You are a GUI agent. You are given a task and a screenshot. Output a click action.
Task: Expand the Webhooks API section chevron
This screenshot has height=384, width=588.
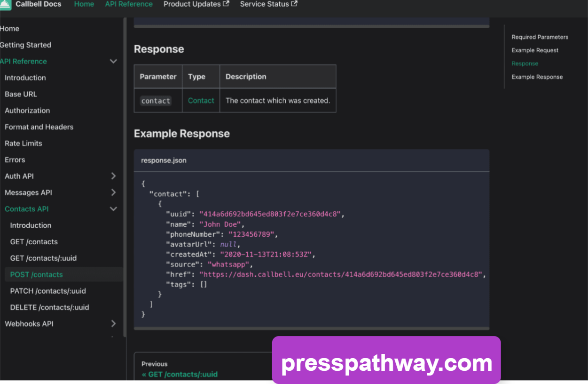[x=113, y=324]
